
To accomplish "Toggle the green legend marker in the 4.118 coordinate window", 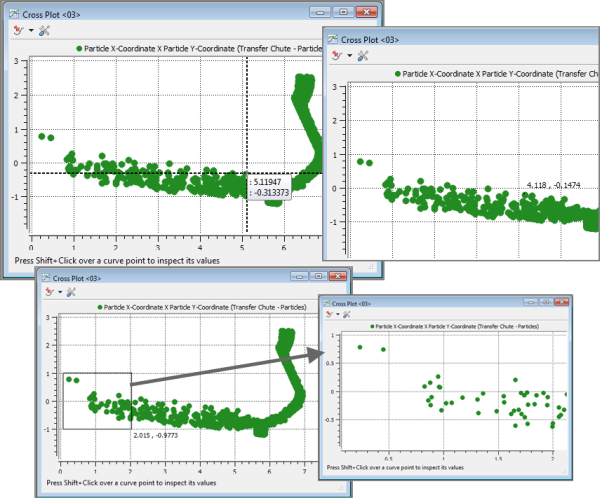I will (x=398, y=74).
